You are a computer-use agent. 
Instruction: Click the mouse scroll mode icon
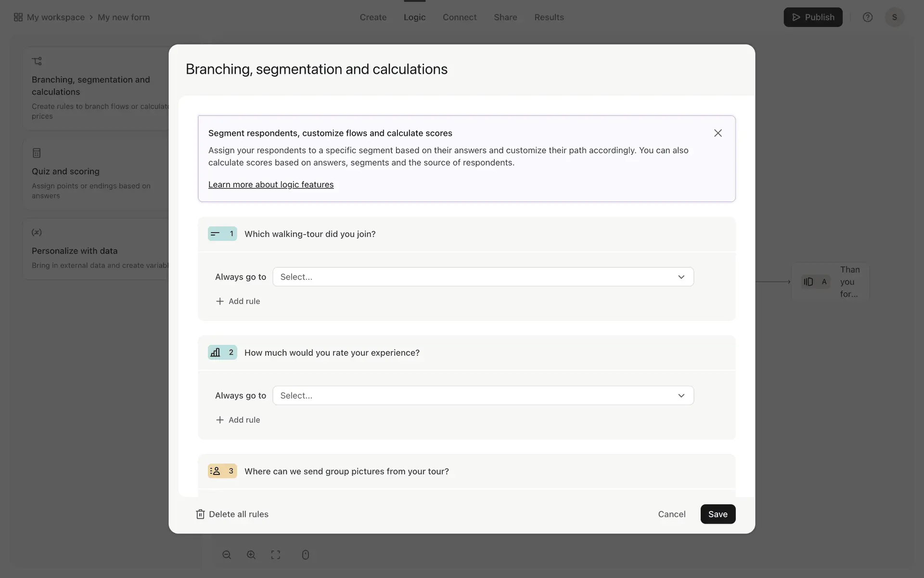[x=305, y=555]
